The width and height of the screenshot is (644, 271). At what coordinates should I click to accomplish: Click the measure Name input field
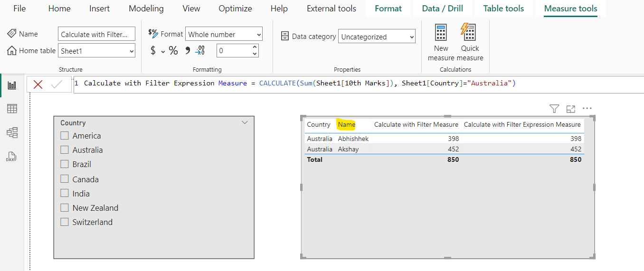(97, 34)
